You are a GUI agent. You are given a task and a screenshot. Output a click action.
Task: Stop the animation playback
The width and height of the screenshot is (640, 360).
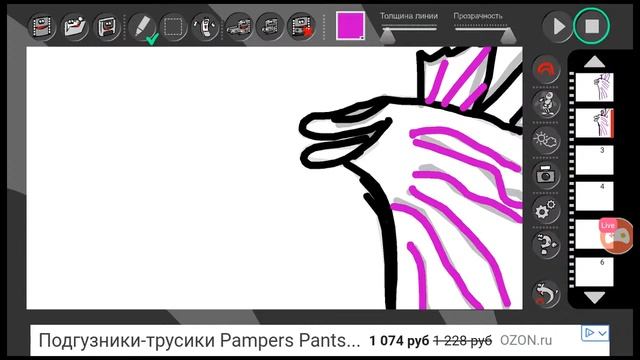(591, 26)
